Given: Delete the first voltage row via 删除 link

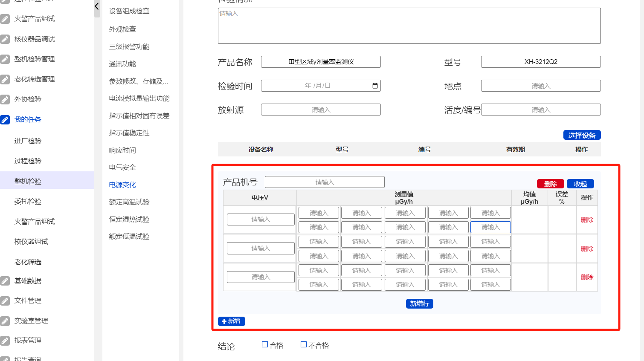Looking at the screenshot, I should [x=587, y=220].
